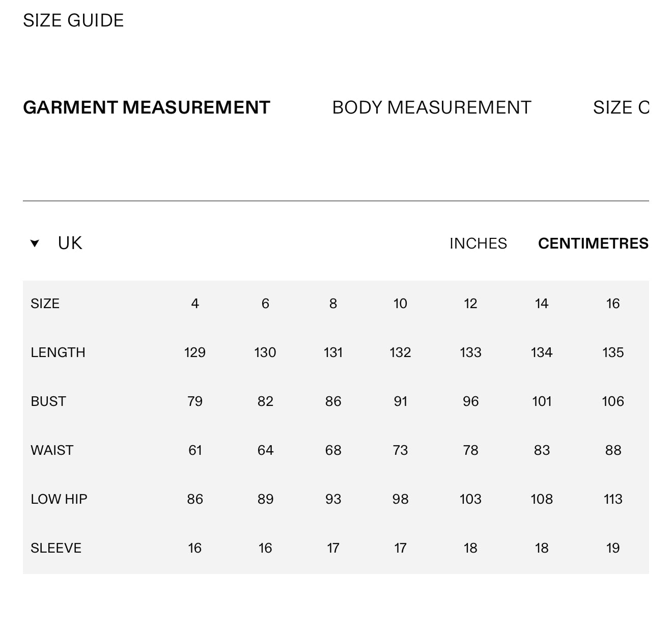Click bust value 91 for size 10
The image size is (672, 627).
pos(401,401)
